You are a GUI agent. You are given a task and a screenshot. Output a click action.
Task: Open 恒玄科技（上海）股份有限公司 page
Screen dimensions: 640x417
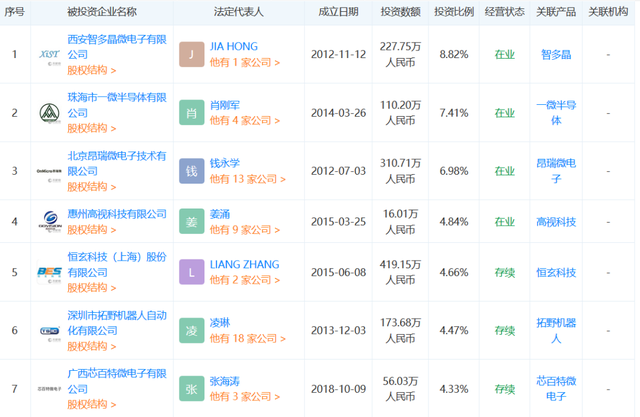117,264
